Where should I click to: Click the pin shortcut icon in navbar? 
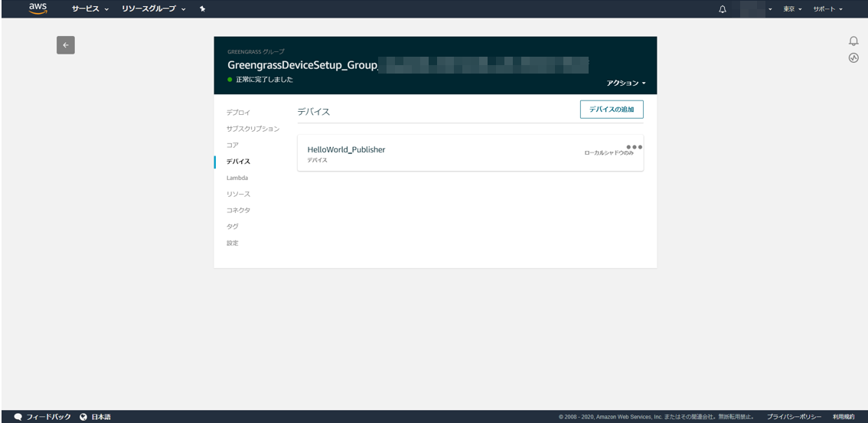tap(203, 9)
